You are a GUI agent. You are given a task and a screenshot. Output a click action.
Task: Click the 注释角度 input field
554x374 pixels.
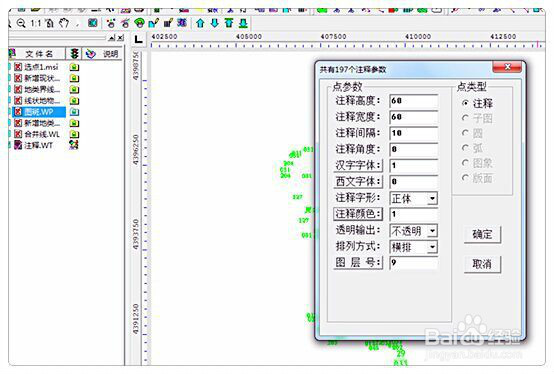tap(414, 149)
